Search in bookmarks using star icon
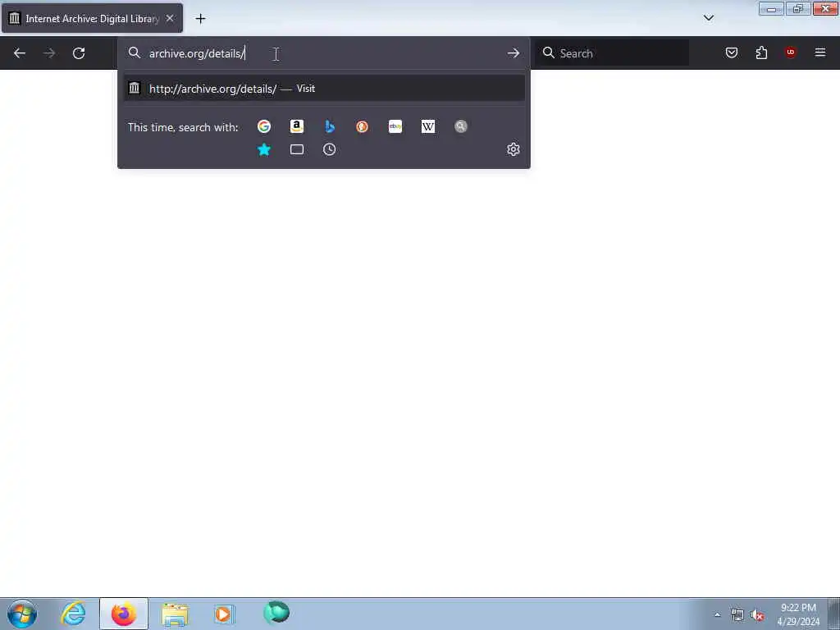The width and height of the screenshot is (840, 630). click(x=263, y=149)
